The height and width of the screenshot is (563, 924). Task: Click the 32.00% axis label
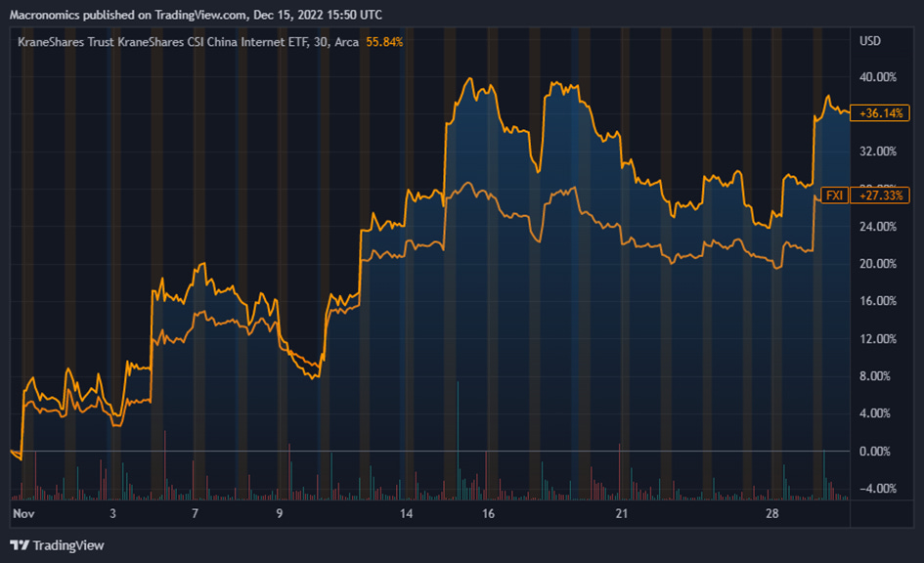(x=877, y=152)
